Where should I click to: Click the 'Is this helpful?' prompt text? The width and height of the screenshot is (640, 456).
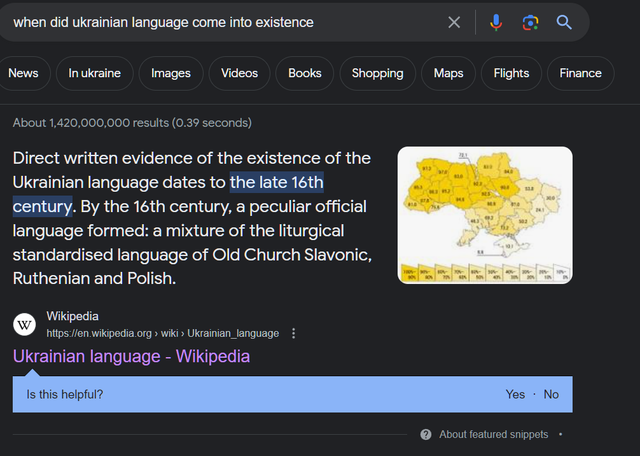(65, 394)
